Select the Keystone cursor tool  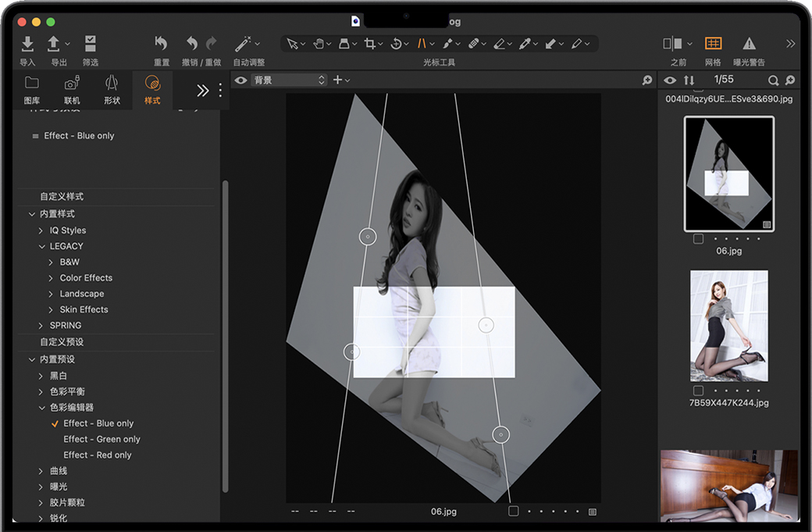point(422,44)
